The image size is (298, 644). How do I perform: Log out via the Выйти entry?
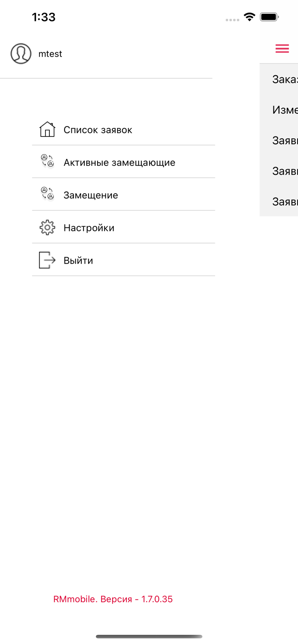click(123, 260)
